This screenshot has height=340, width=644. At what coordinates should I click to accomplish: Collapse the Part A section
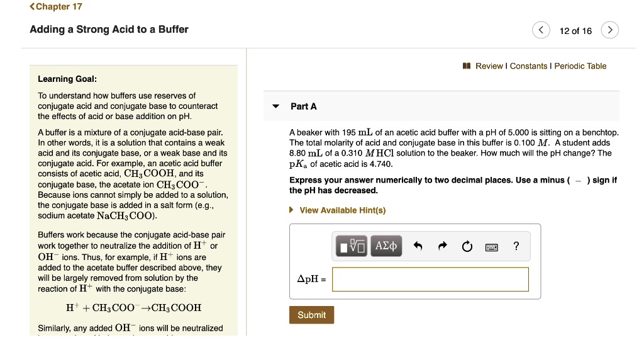tap(275, 106)
